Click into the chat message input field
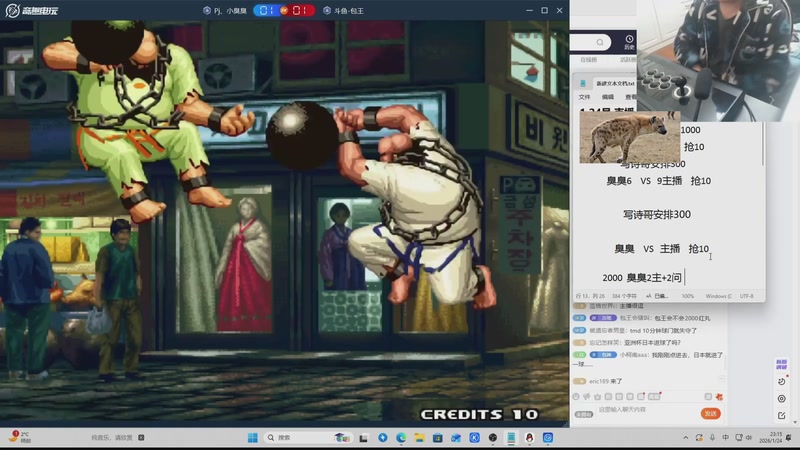The image size is (800, 450). point(648,410)
